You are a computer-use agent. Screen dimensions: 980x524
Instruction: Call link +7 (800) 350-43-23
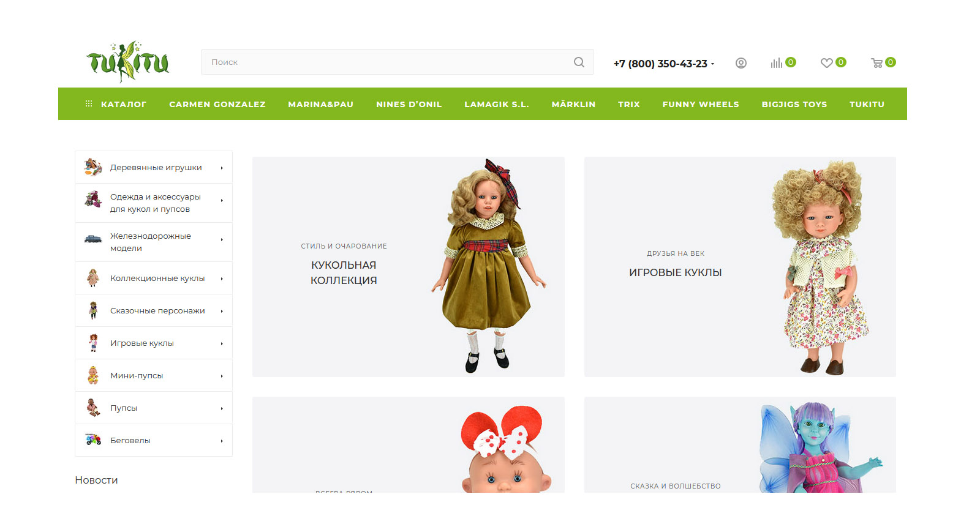pos(660,64)
